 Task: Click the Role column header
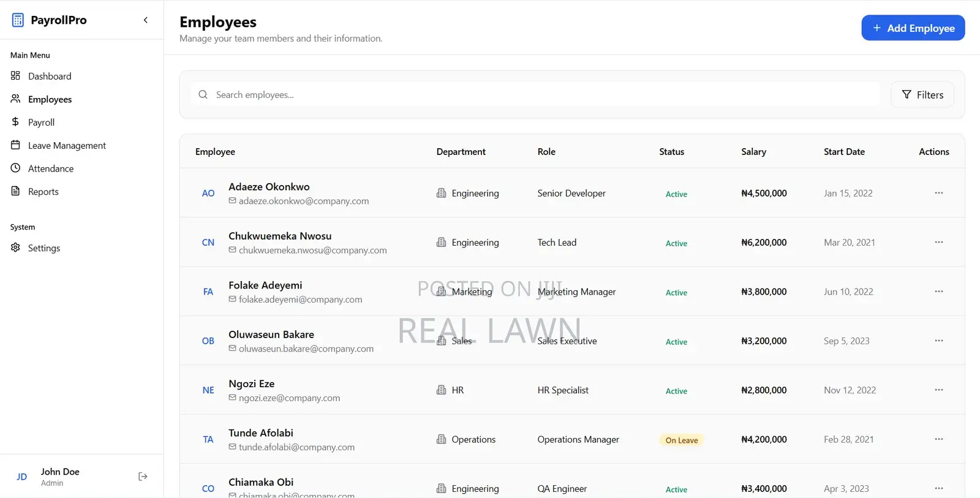click(546, 152)
